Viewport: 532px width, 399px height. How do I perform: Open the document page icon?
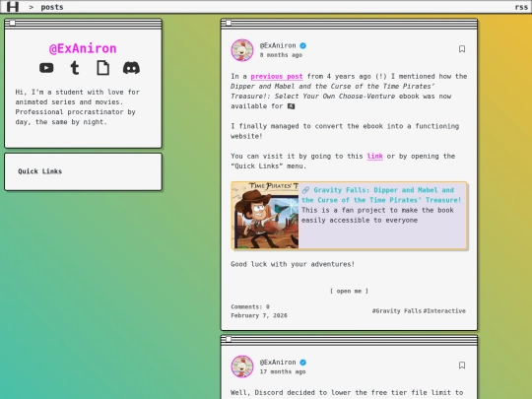tap(102, 68)
